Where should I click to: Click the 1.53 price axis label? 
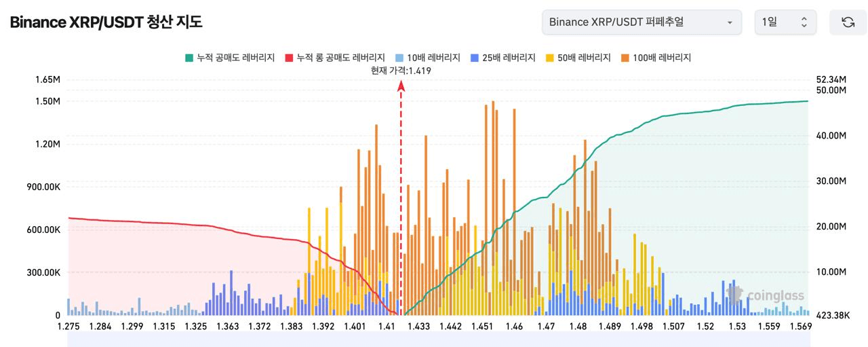point(737,327)
